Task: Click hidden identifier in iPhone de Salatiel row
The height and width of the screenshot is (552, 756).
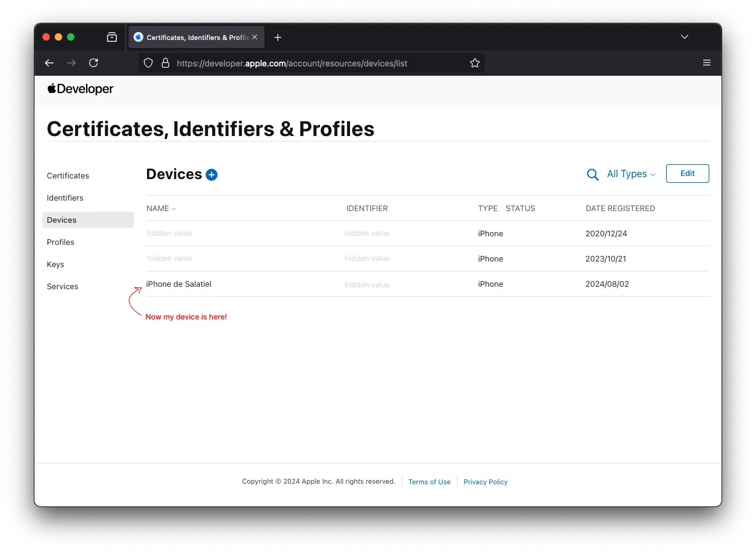Action: coord(367,285)
